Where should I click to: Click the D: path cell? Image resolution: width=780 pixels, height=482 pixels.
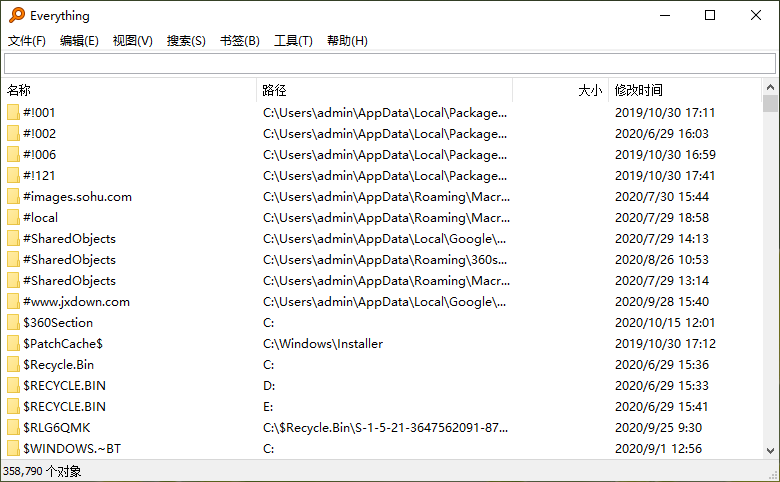click(x=269, y=386)
